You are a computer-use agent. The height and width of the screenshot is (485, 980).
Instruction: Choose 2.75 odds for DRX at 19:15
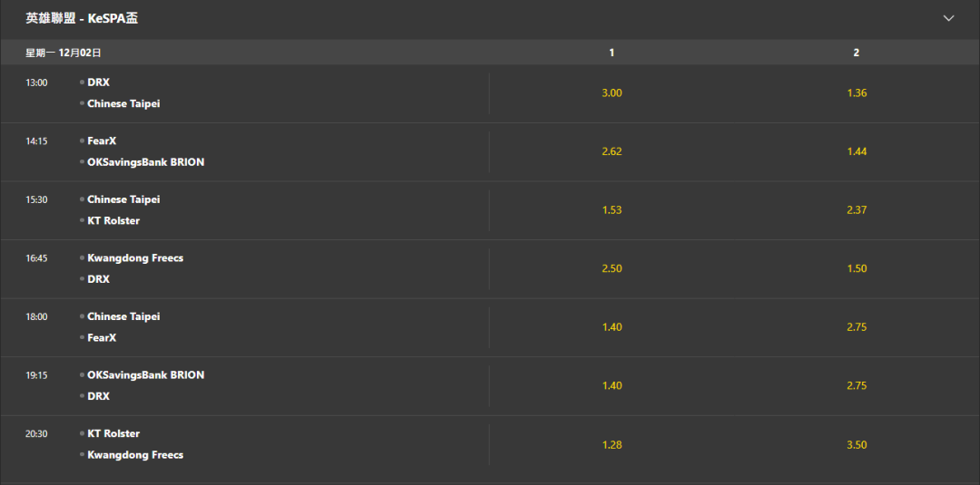tap(857, 386)
